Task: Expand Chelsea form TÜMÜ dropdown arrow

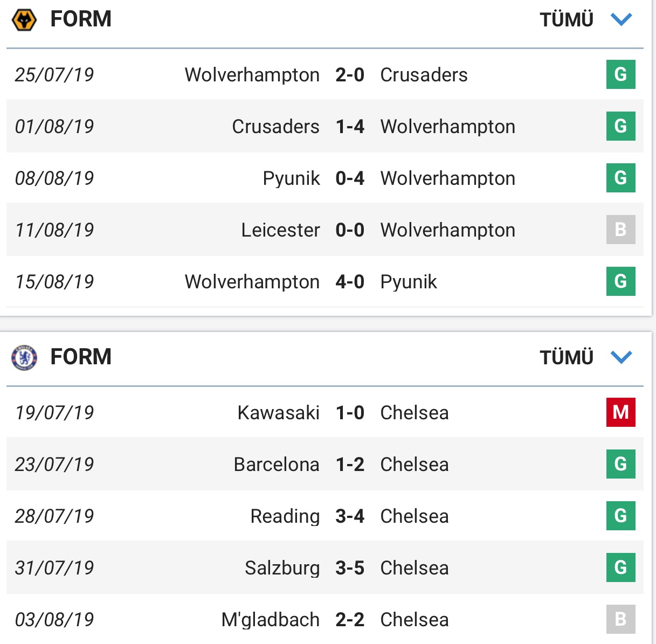Action: (x=621, y=357)
